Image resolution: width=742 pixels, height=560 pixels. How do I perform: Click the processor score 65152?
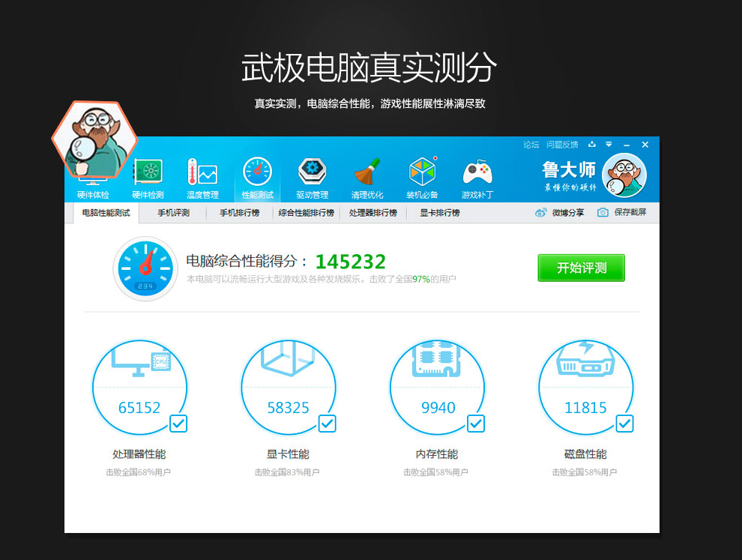[x=139, y=408]
